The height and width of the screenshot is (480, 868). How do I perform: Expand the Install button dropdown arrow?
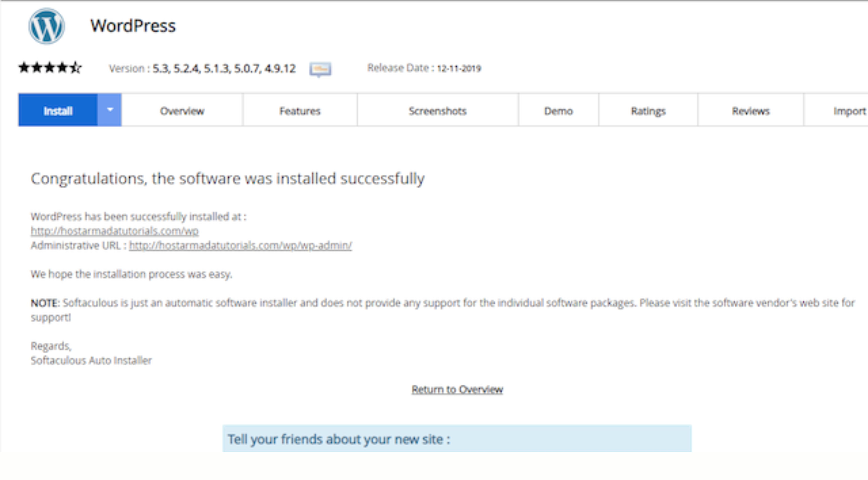tap(110, 110)
